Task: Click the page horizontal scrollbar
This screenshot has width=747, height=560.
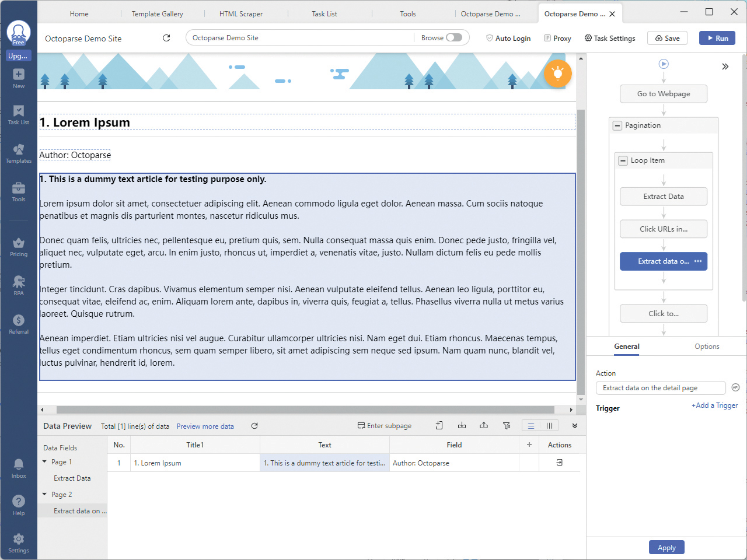Action: [x=305, y=409]
